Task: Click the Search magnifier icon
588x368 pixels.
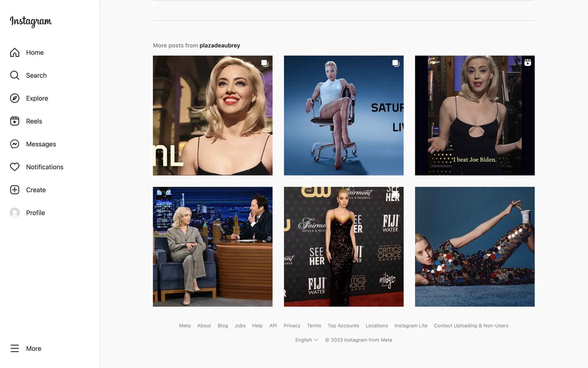Action: (15, 75)
